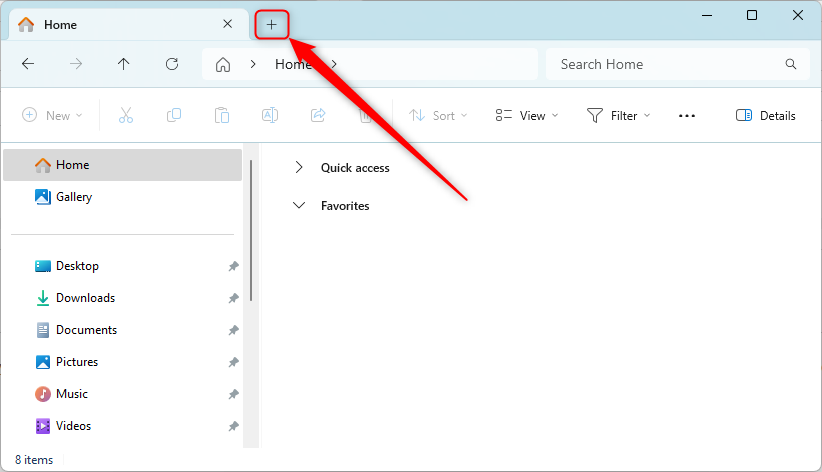Click the Search Home input field
Image resolution: width=822 pixels, height=472 pixels.
678,64
